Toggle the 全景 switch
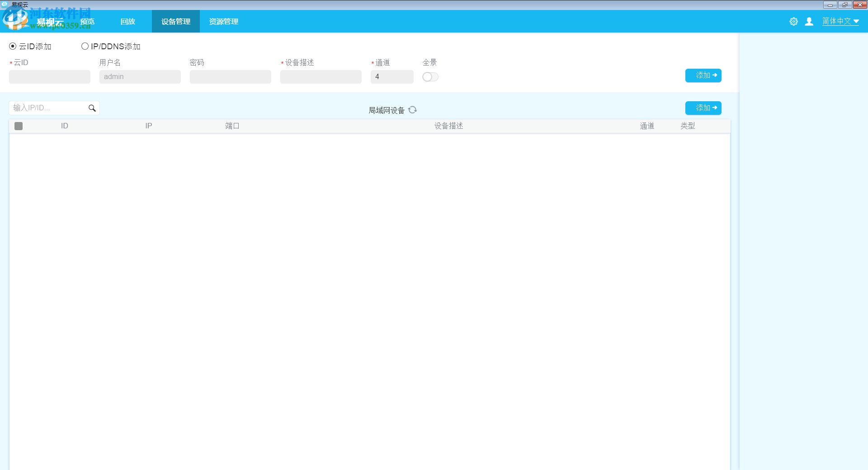 coord(430,77)
